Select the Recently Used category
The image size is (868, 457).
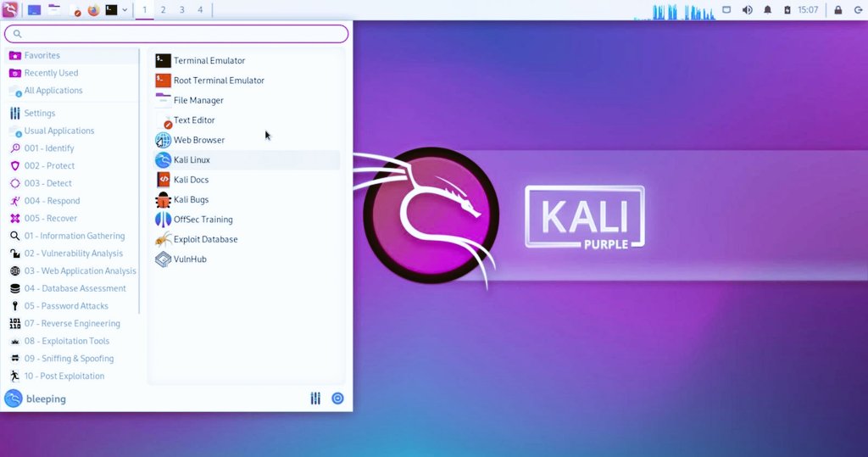(72, 73)
